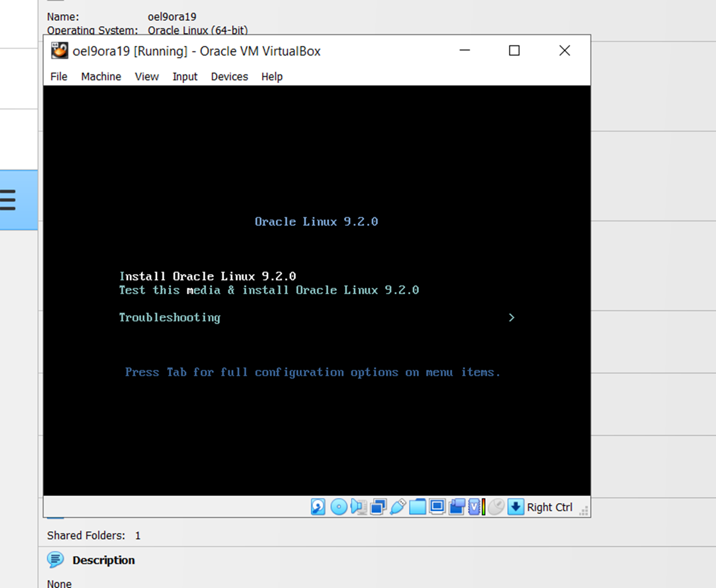The image size is (716, 588).
Task: Click the shared folders status icon
Action: 417,507
